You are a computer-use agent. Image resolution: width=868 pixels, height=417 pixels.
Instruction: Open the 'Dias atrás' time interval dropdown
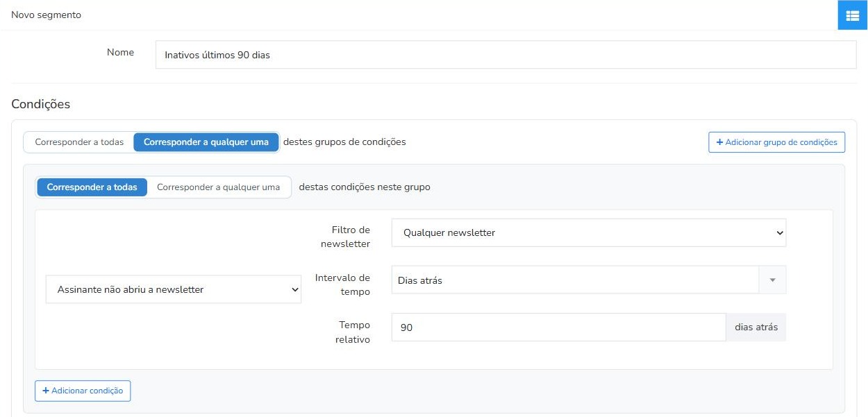point(589,280)
